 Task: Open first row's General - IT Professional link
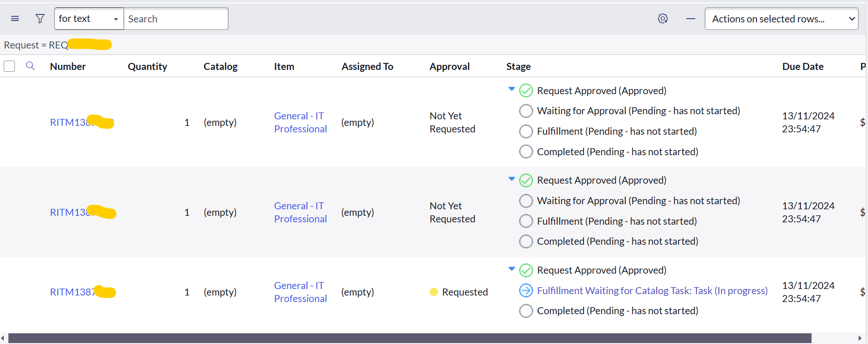point(300,122)
